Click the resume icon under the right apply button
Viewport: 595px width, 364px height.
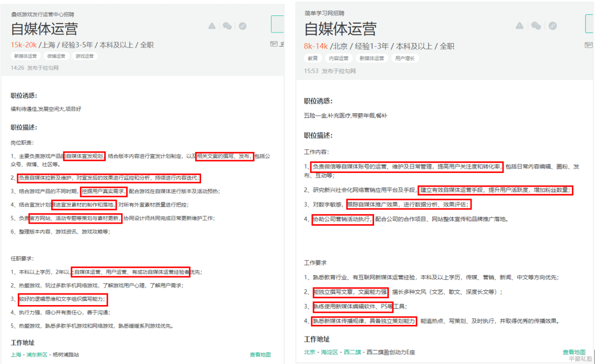point(589,45)
